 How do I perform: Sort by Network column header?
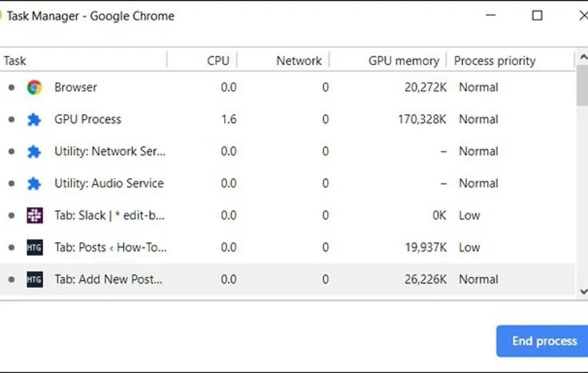click(x=298, y=61)
